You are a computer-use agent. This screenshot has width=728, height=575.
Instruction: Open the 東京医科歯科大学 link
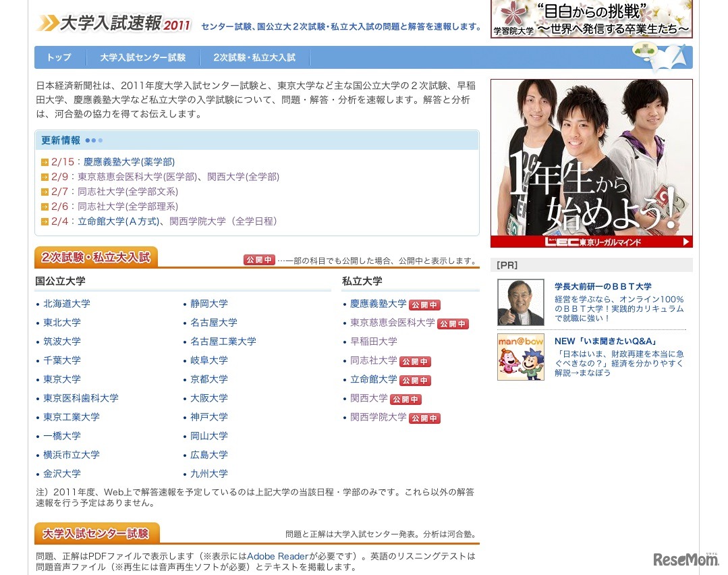click(x=81, y=398)
